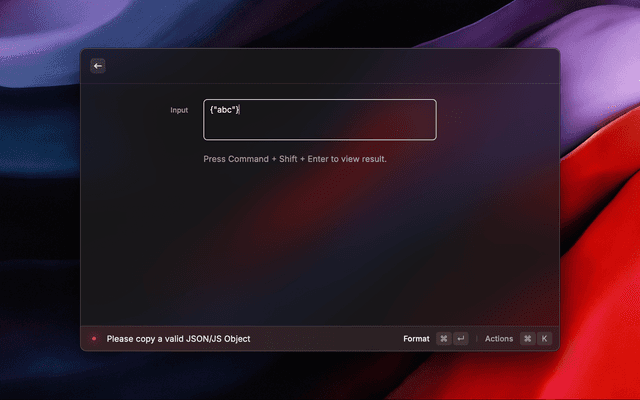Click the desktop wallpaper above the window
The height and width of the screenshot is (400, 640).
pos(320,22)
